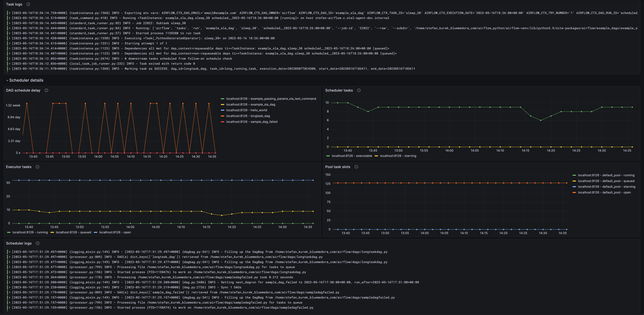Expand the 'Marking task as SUCCESS' log line
The width and height of the screenshot is (644, 315).
(x=9, y=69)
